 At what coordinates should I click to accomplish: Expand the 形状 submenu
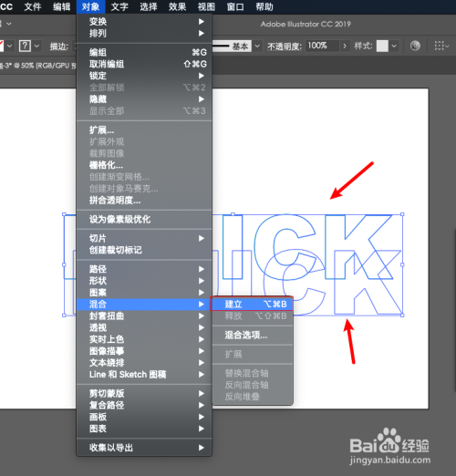[144, 281]
